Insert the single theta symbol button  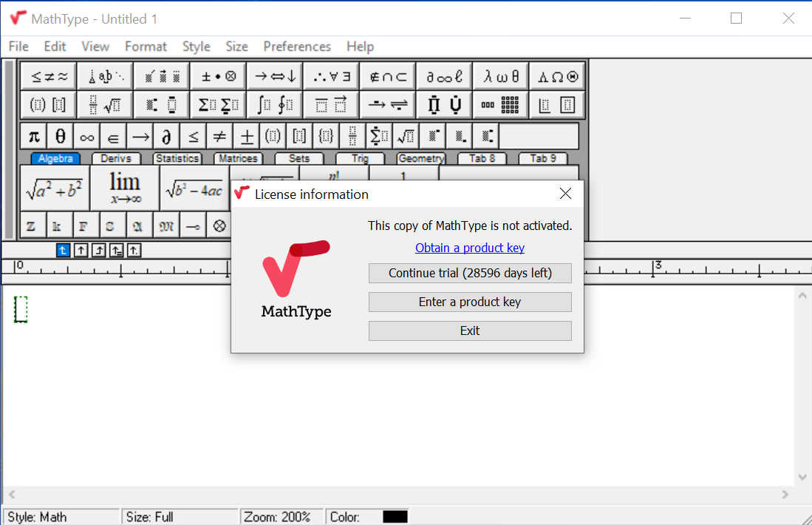[60, 136]
